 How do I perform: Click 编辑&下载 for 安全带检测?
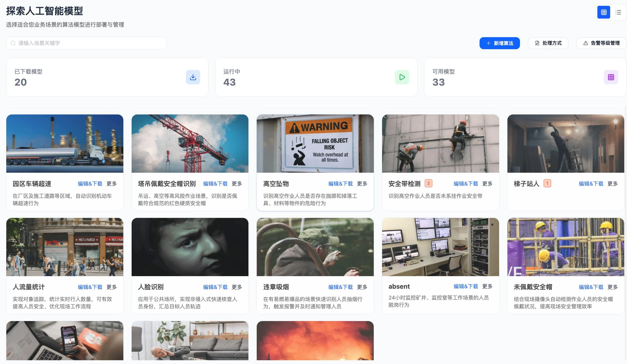point(466,184)
